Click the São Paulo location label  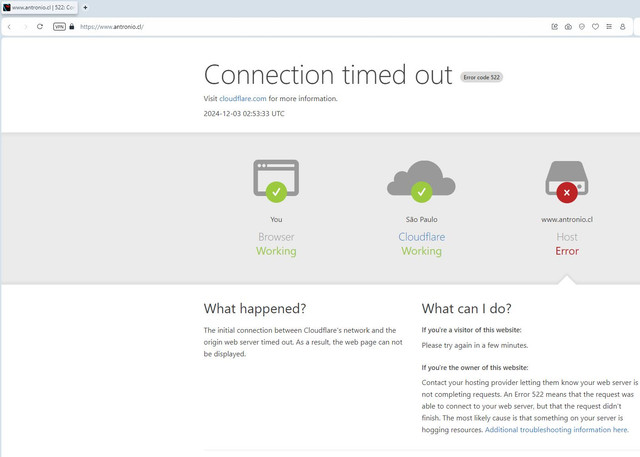(x=422, y=220)
